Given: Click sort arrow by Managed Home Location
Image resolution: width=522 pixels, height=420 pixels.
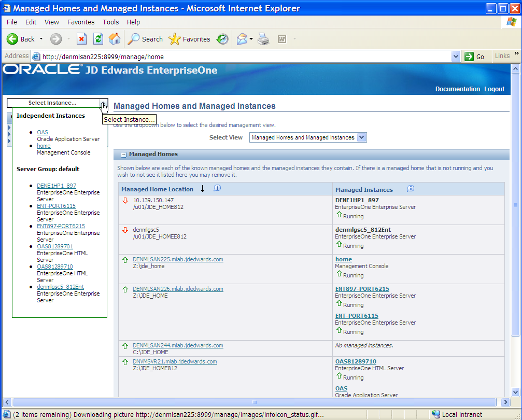Looking at the screenshot, I should (202, 189).
